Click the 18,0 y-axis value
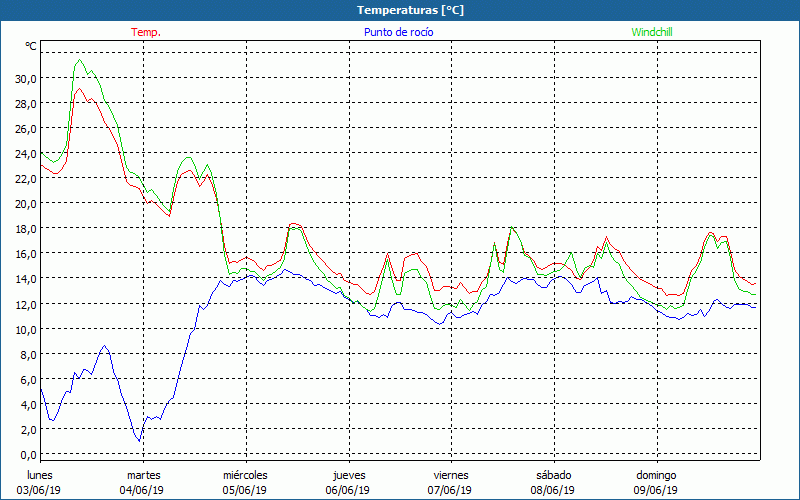 [26, 229]
